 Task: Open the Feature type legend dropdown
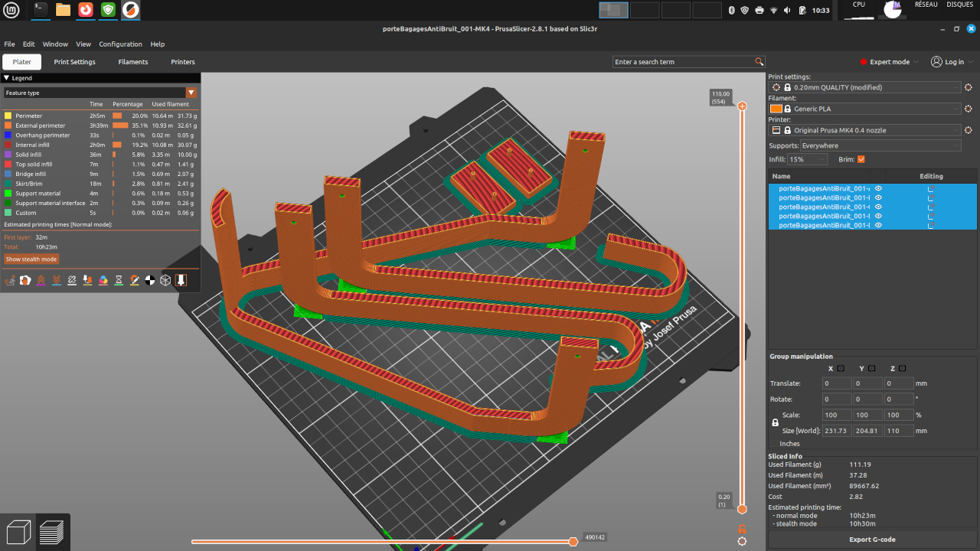100,93
